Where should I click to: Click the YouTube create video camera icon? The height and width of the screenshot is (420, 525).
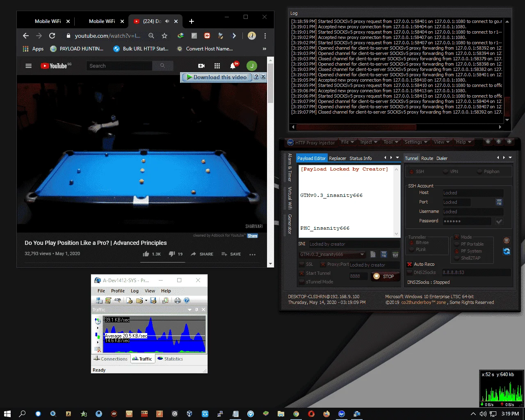pos(201,66)
